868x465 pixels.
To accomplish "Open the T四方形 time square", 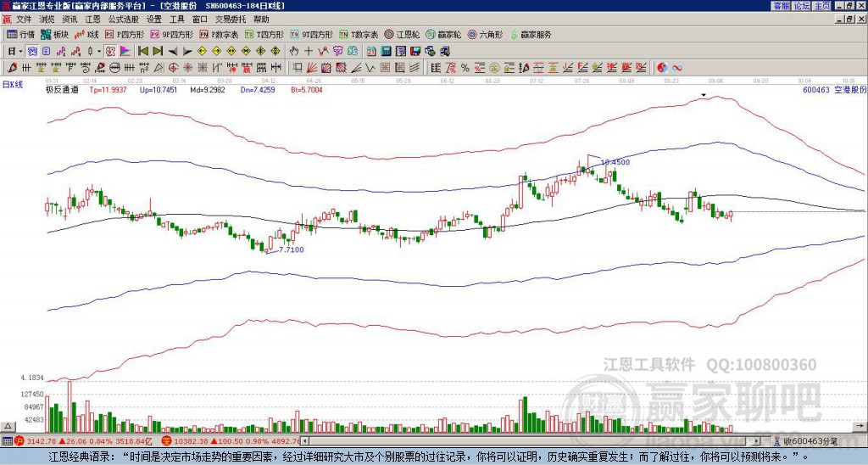I will click(264, 34).
